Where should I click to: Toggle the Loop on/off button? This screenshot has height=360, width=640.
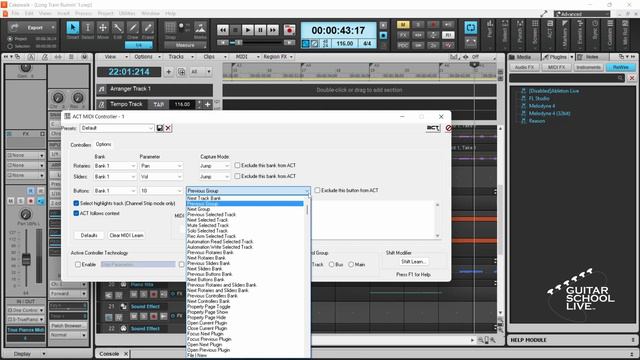(471, 27)
